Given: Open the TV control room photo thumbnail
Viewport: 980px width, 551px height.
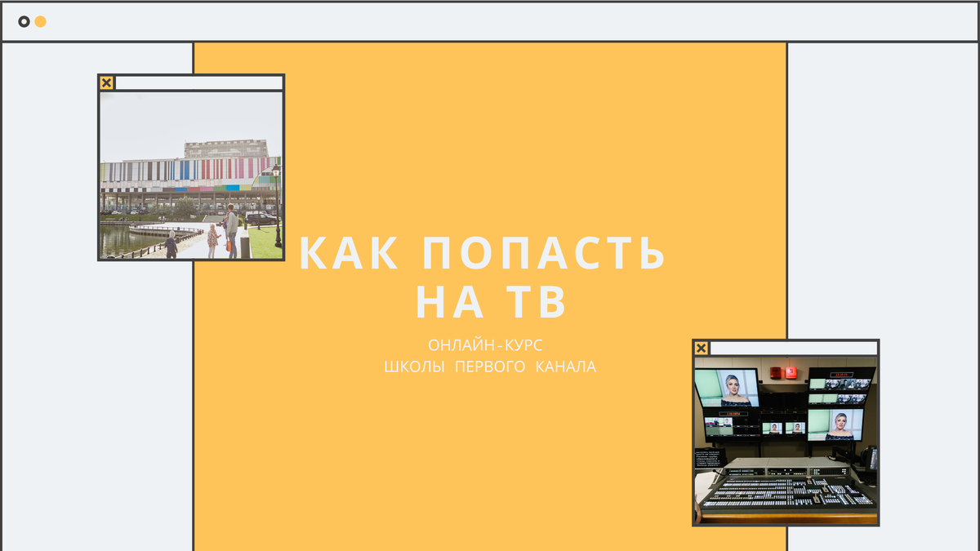Looking at the screenshot, I should pyautogui.click(x=786, y=441).
